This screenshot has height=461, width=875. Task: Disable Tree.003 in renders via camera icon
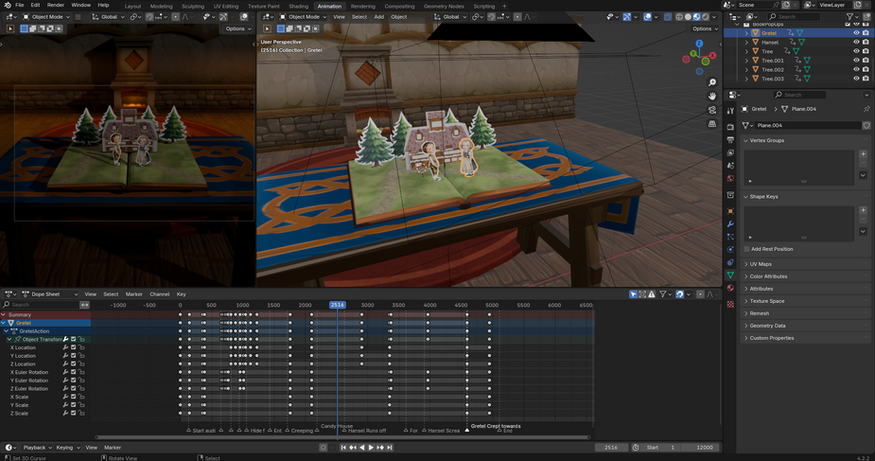click(x=866, y=79)
